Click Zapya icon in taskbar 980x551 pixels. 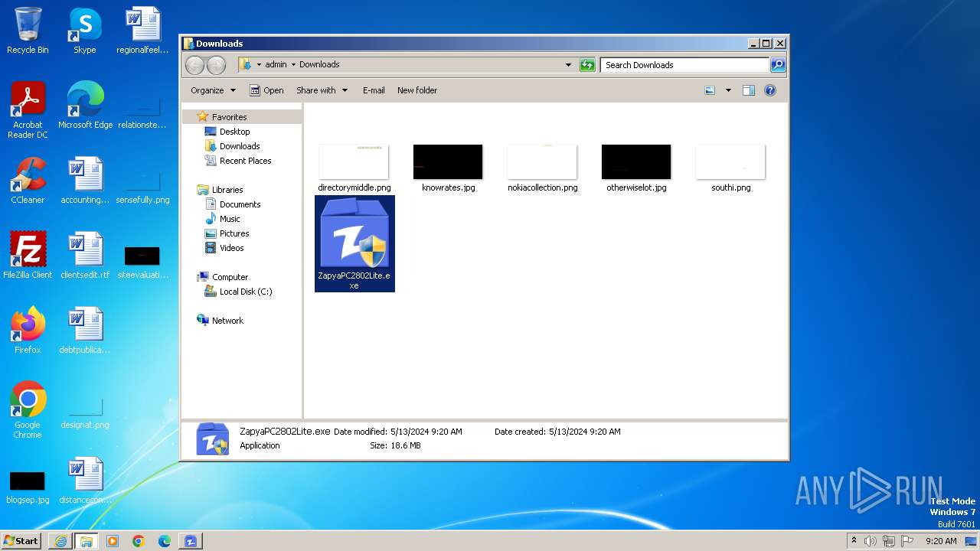pos(191,541)
